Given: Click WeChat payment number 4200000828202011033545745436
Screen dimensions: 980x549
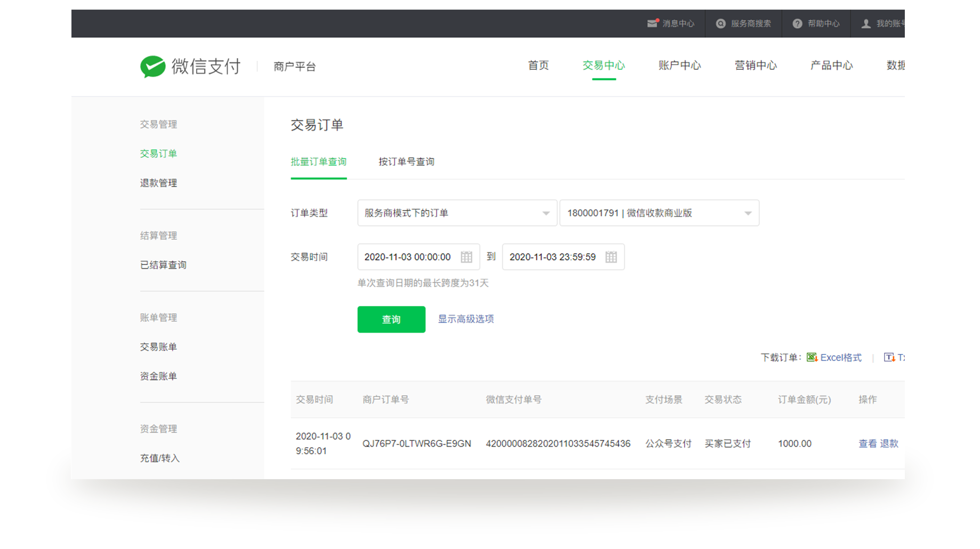Looking at the screenshot, I should pos(558,443).
